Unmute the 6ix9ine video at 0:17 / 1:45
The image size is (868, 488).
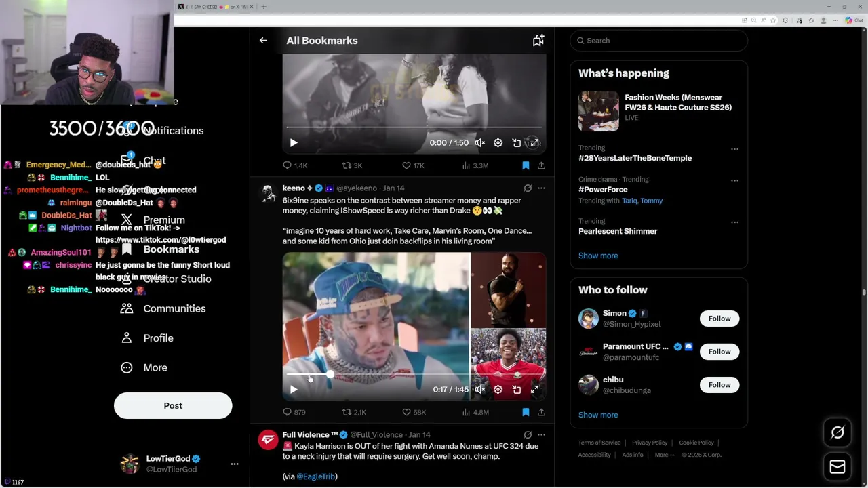tap(479, 390)
